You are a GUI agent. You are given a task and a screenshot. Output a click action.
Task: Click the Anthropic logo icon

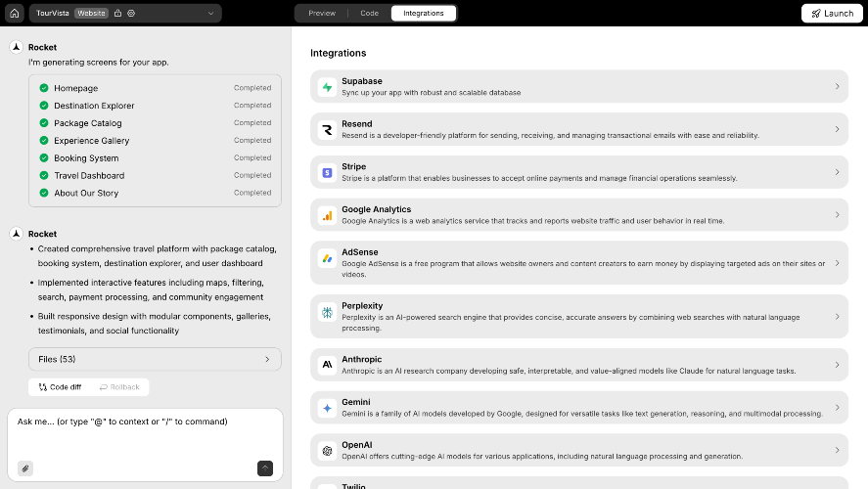coord(327,365)
